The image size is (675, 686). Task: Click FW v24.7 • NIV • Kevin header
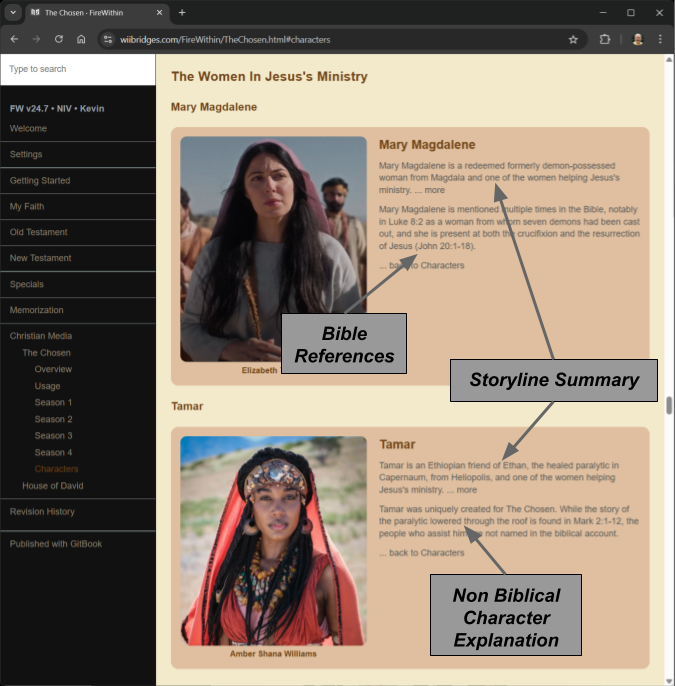tap(57, 108)
